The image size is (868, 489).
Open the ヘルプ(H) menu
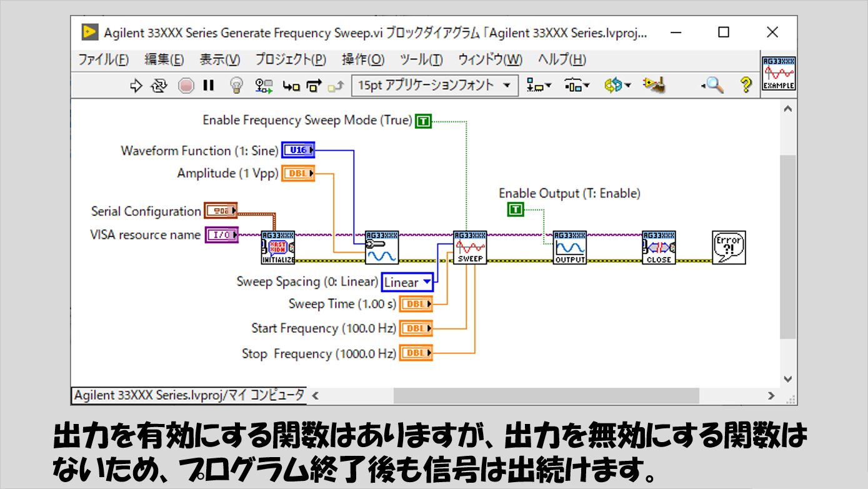[x=562, y=60]
